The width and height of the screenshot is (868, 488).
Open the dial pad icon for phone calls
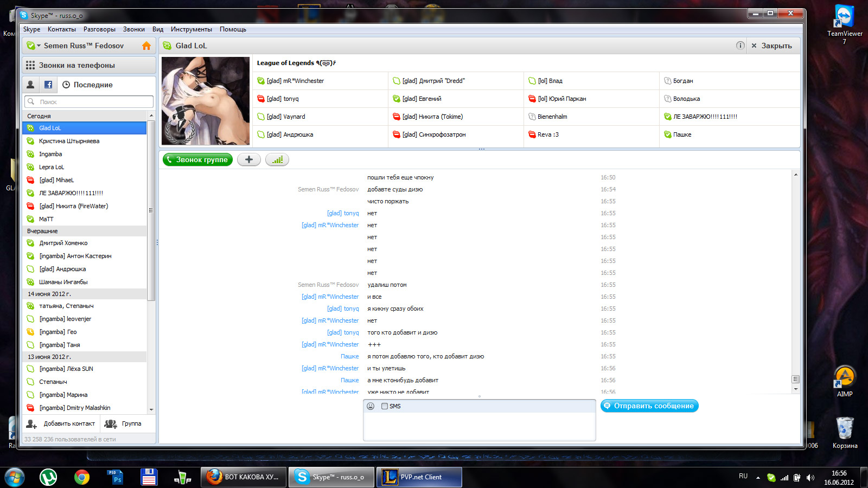(30, 65)
